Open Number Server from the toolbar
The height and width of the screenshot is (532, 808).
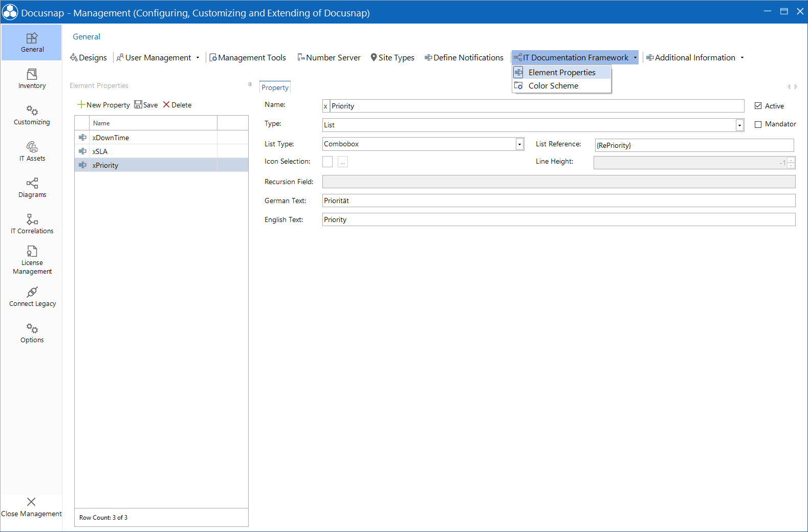click(329, 57)
